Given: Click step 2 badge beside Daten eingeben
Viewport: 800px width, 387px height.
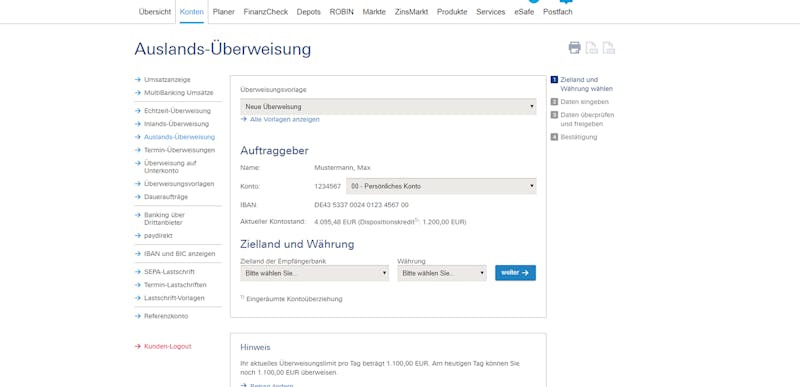Looking at the screenshot, I should [555, 101].
